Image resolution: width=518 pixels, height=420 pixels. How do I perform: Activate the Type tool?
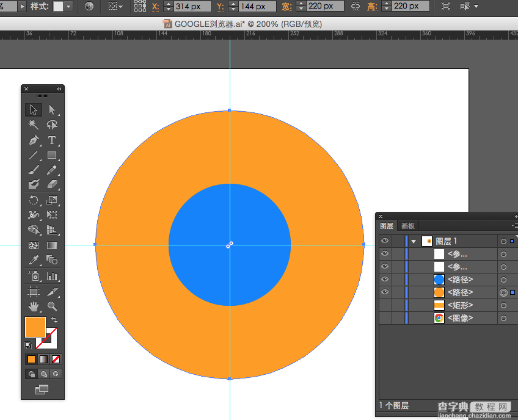tap(52, 140)
